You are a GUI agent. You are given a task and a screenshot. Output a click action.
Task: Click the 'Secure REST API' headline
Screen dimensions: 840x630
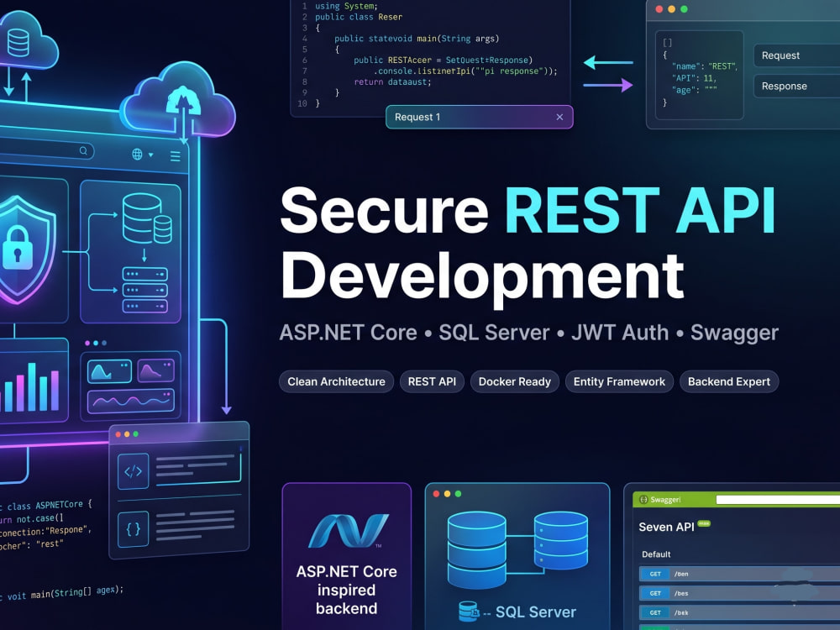pyautogui.click(x=528, y=210)
